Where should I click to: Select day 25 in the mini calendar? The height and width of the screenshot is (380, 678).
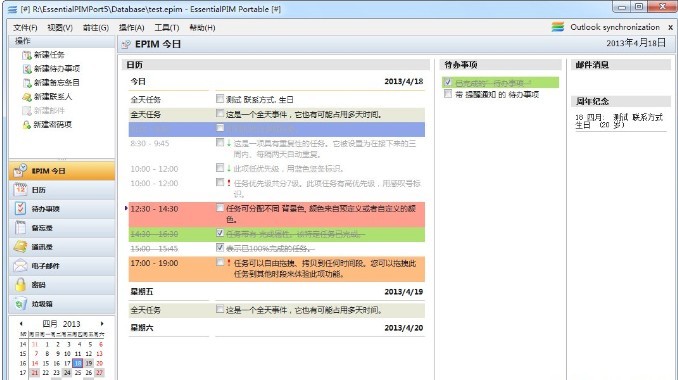[x=78, y=372]
